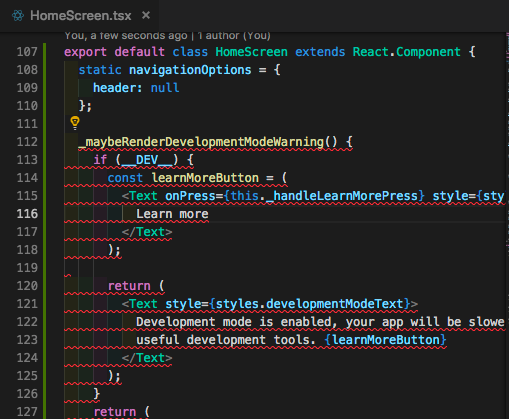Click line number 107 in the gutter
The height and width of the screenshot is (419, 509).
(27, 52)
